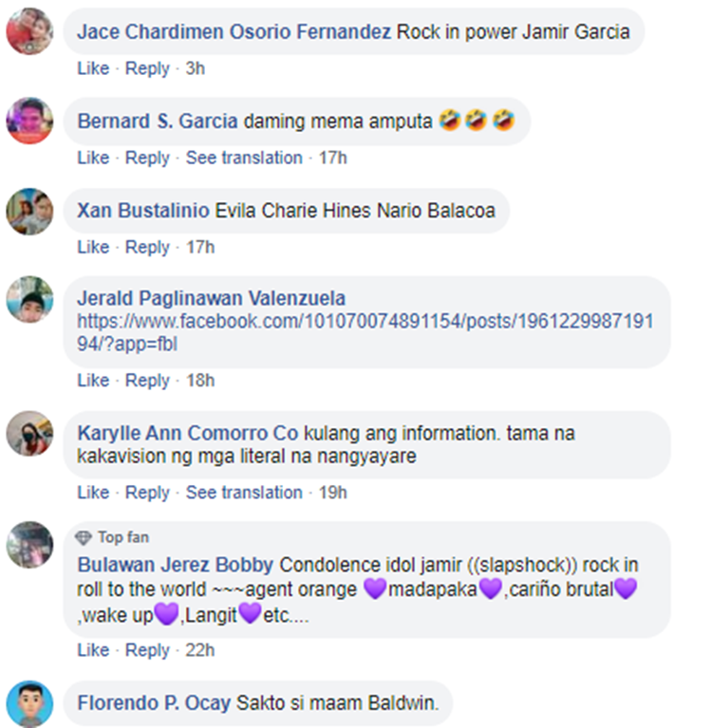Viewport: 712px width, 728px height.
Task: Open Jace Chardimen Osorio Fernandez's profile picture
Action: pyautogui.click(x=29, y=31)
